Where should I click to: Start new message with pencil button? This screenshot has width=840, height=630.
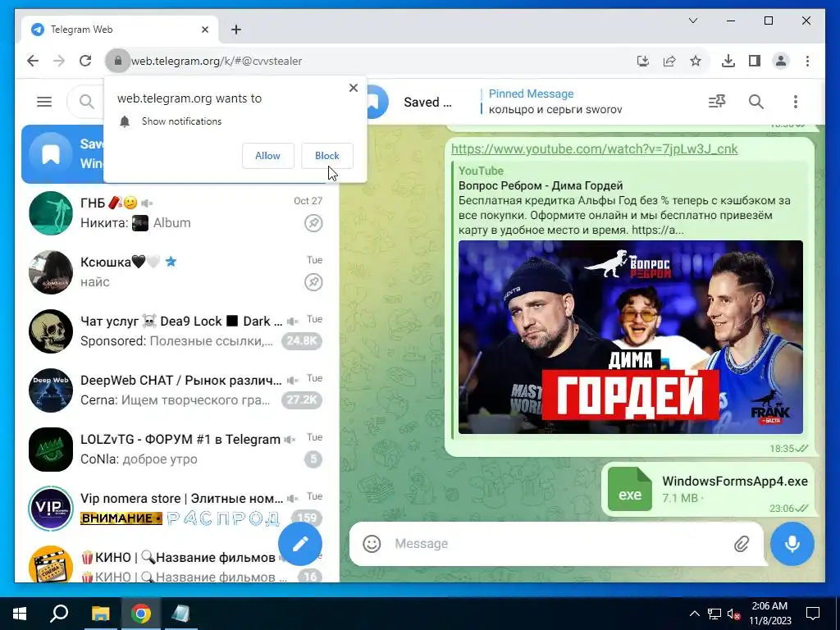click(x=300, y=543)
